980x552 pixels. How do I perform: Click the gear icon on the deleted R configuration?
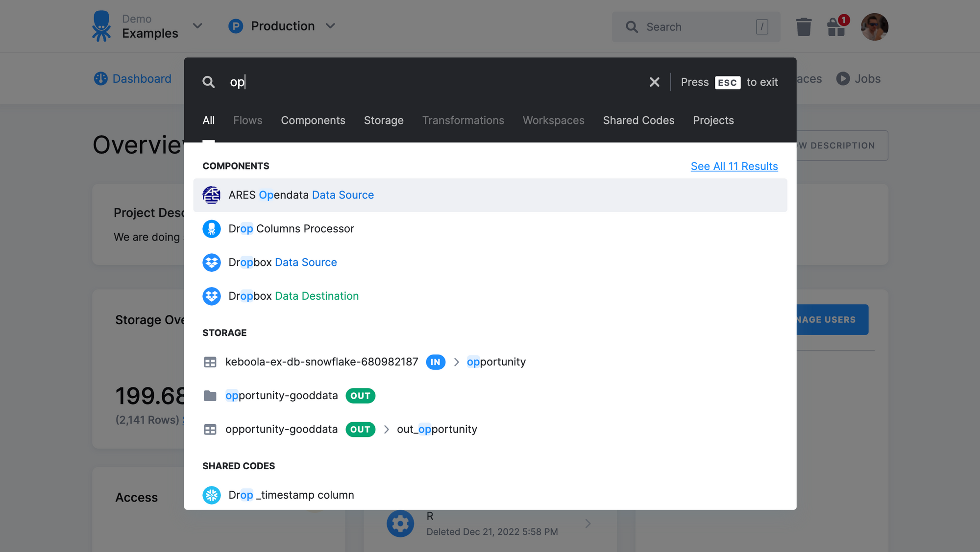[x=400, y=523]
